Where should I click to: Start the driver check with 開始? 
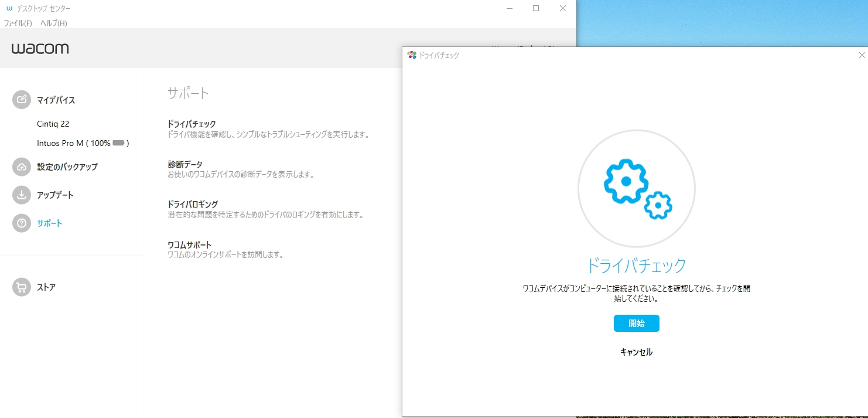click(637, 324)
